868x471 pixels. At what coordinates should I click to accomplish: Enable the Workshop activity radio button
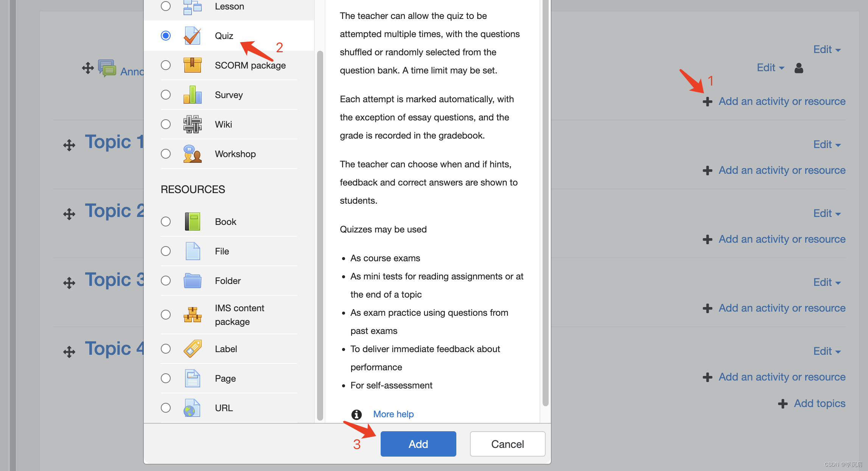(164, 153)
